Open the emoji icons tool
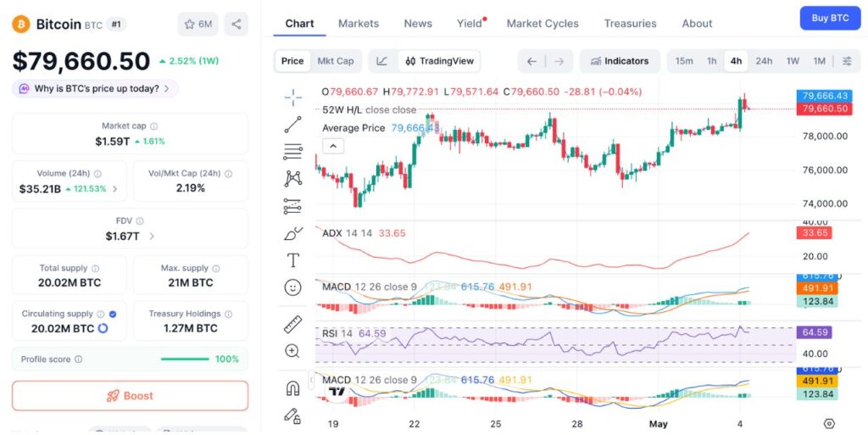The height and width of the screenshot is (435, 868). [x=292, y=287]
